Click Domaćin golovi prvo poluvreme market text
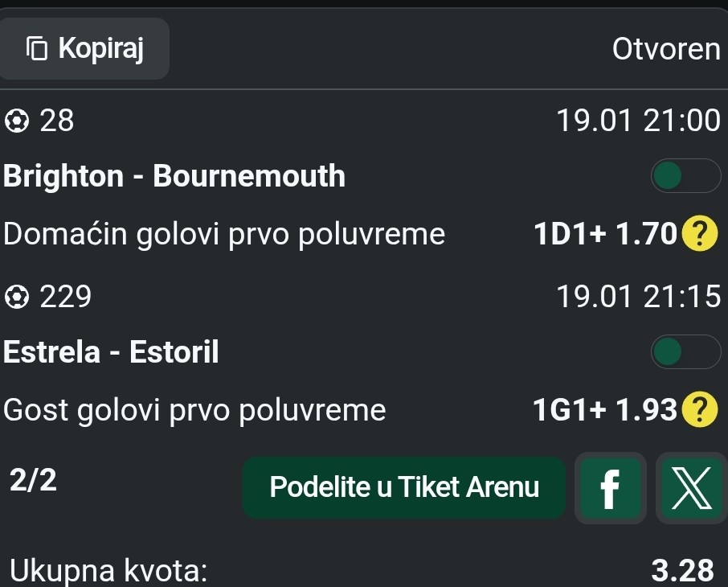This screenshot has height=587, width=728. [224, 235]
